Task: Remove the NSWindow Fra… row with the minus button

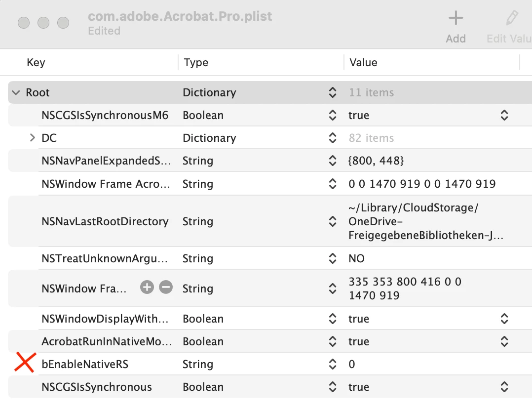Action: pos(166,288)
